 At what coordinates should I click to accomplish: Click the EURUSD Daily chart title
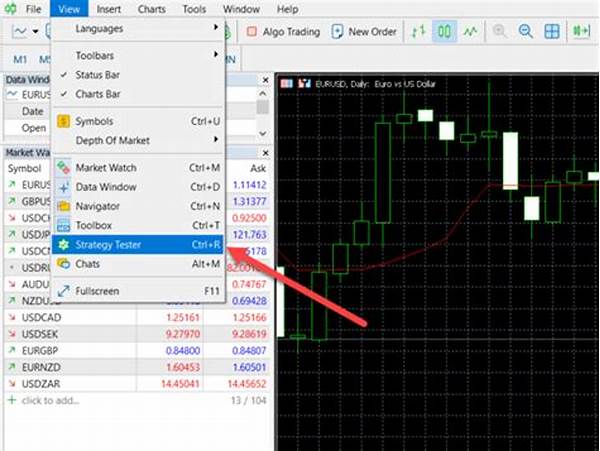(375, 84)
